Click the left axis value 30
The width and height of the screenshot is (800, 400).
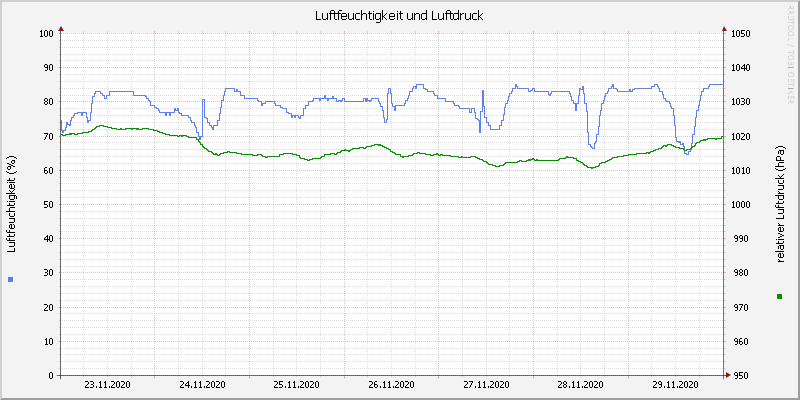(48, 273)
